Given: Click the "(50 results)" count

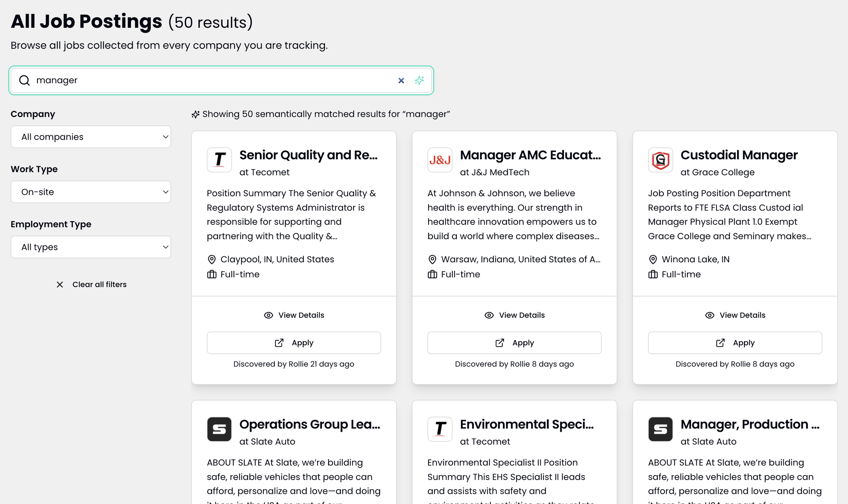Looking at the screenshot, I should click(211, 22).
